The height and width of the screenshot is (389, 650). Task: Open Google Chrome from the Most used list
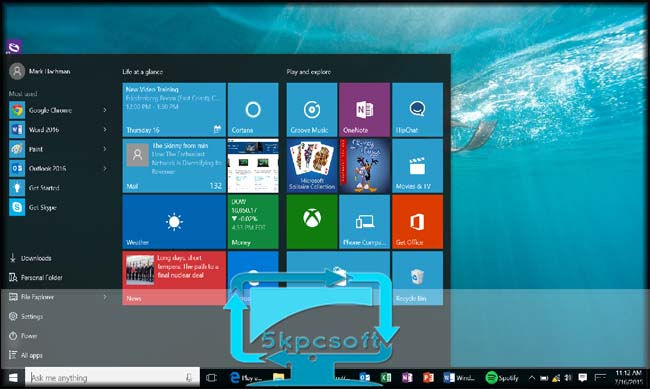pos(58,110)
